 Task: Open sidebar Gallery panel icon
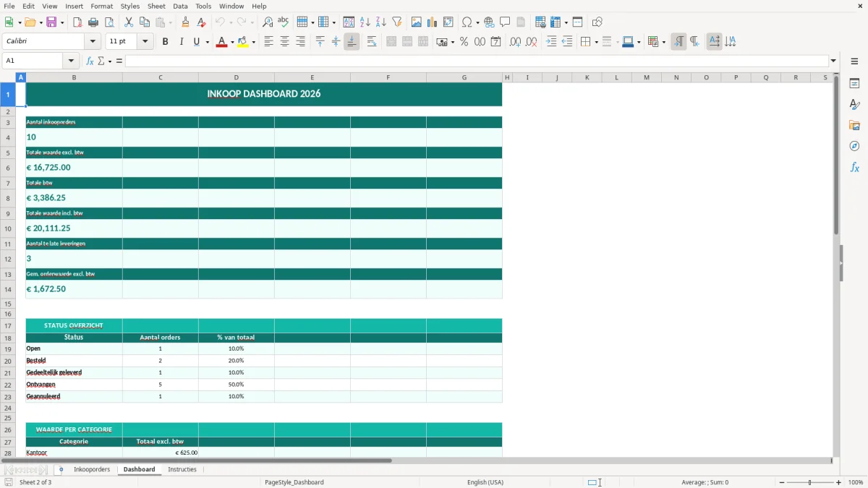pyautogui.click(x=854, y=125)
